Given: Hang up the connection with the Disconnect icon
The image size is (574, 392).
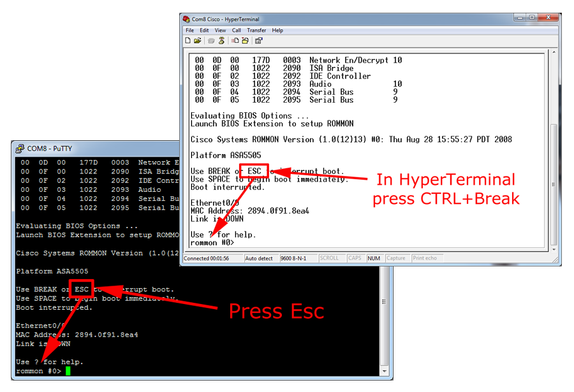Looking at the screenshot, I should pyautogui.click(x=221, y=40).
